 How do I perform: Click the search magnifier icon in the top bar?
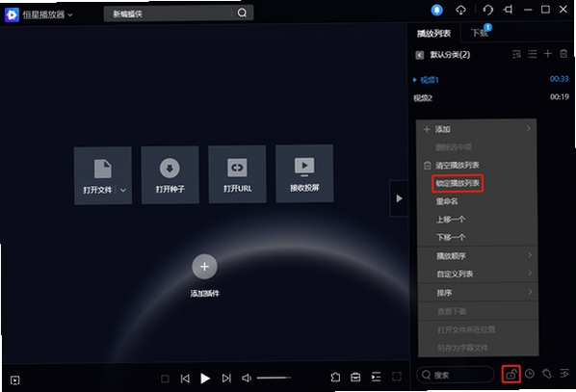242,13
